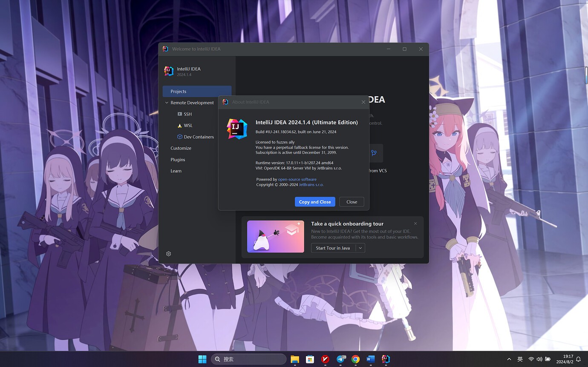This screenshot has height=367, width=588.
Task: Open settings via the gear icon
Action: coord(168,254)
